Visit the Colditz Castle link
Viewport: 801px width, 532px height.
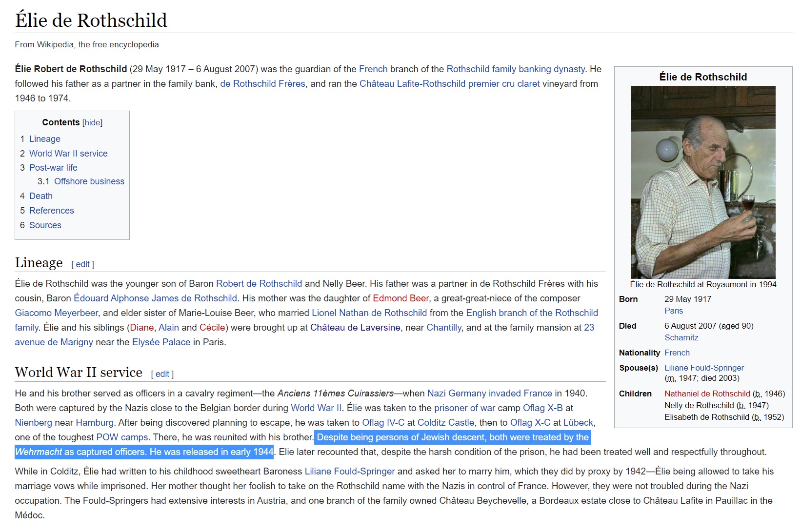[x=446, y=423]
